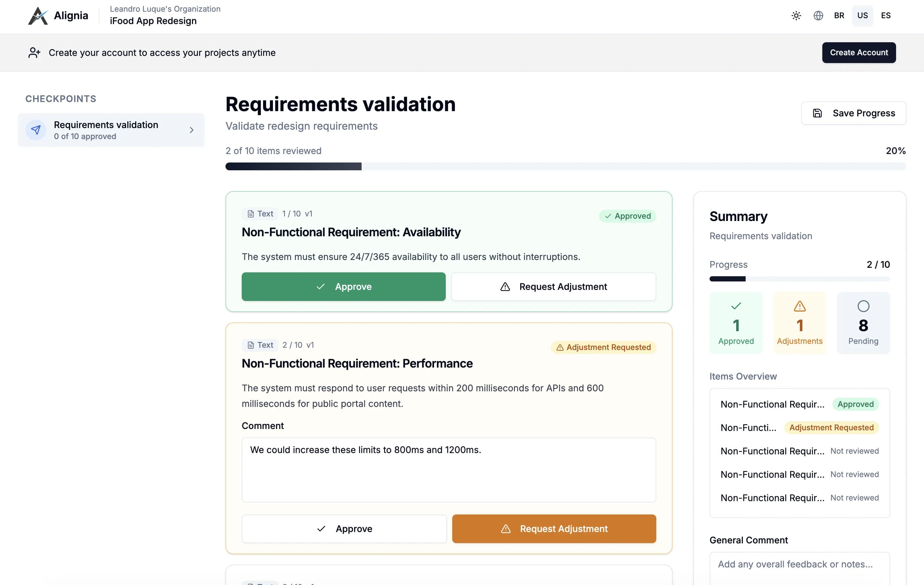Viewport: 924px width, 585px height.
Task: Toggle the theme using the sun icon
Action: pyautogui.click(x=796, y=15)
